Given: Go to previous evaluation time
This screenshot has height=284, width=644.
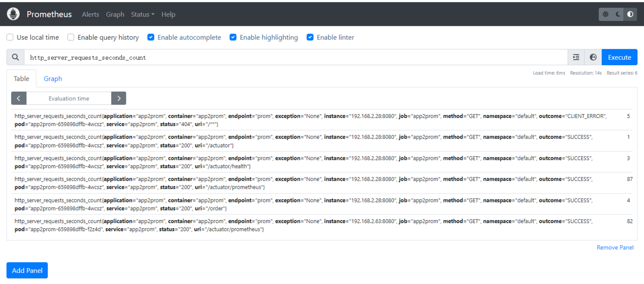Looking at the screenshot, I should (x=19, y=98).
